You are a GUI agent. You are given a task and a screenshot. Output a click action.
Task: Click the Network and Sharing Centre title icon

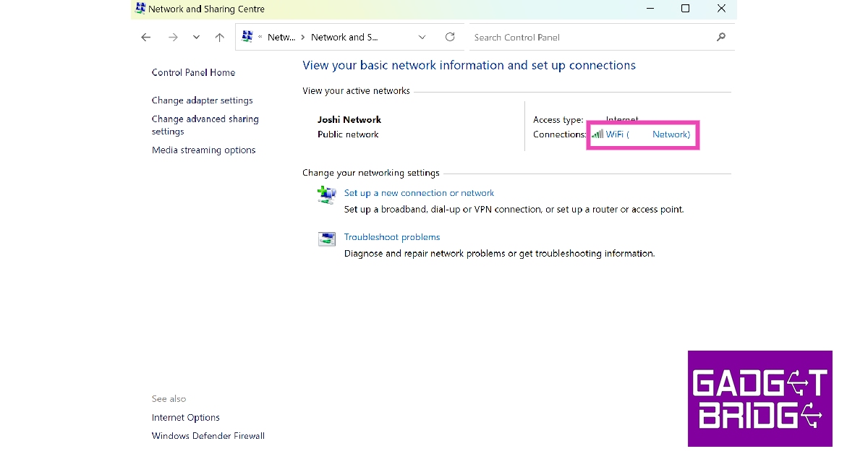140,9
